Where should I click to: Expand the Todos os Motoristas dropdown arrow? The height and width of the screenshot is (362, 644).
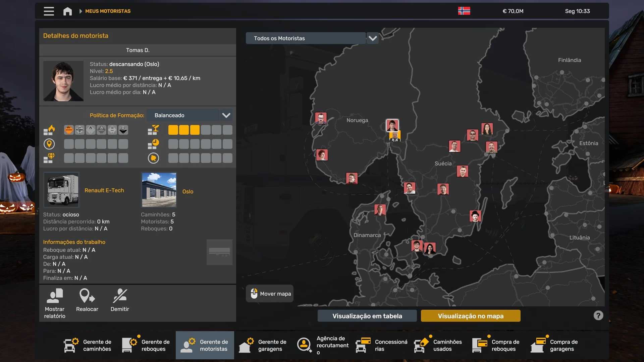click(x=372, y=38)
